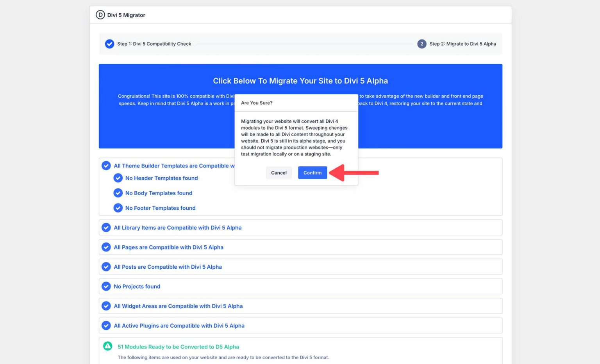Click the checkmark beside No Header Templates found
Screen dimensions: 600x364
coord(118,178)
